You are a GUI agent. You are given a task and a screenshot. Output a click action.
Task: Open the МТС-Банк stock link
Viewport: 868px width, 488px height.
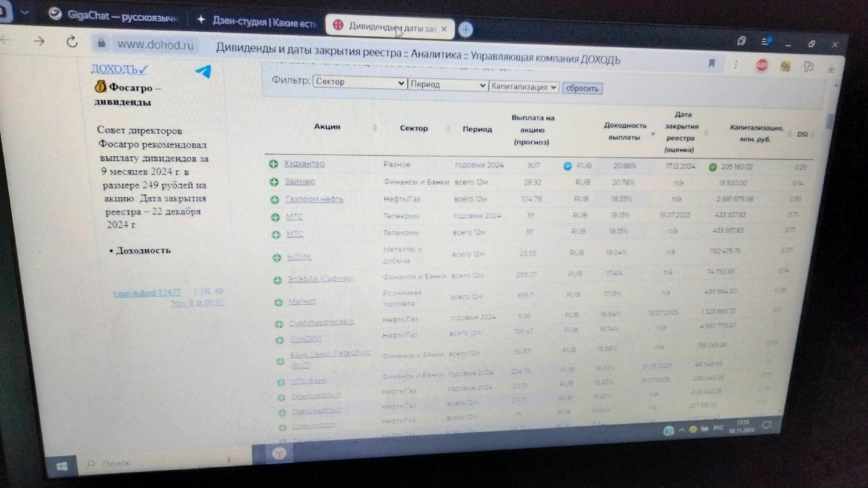click(310, 381)
